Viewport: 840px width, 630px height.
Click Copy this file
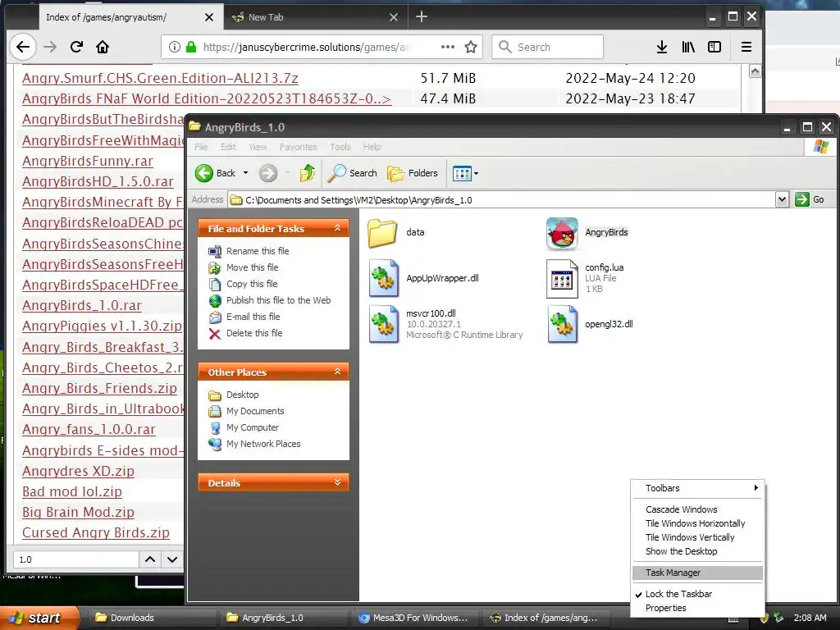pos(252,284)
